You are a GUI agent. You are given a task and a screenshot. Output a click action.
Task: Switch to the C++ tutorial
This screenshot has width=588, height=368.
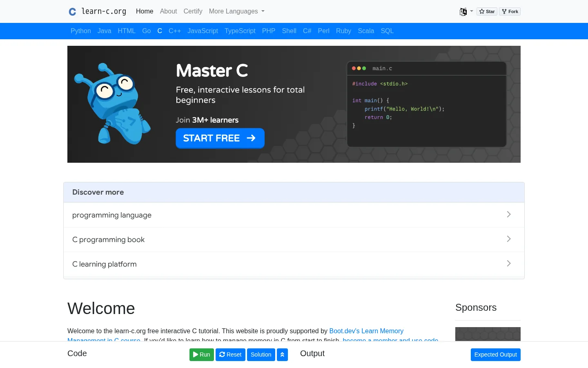pyautogui.click(x=175, y=31)
